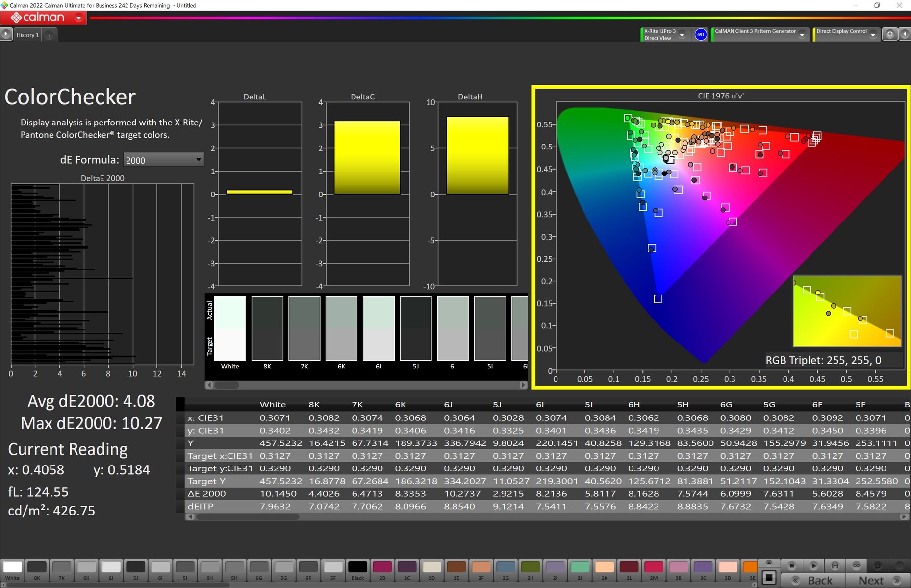This screenshot has width=911, height=588.
Task: Click the read series bracket icon
Action: [x=835, y=565]
